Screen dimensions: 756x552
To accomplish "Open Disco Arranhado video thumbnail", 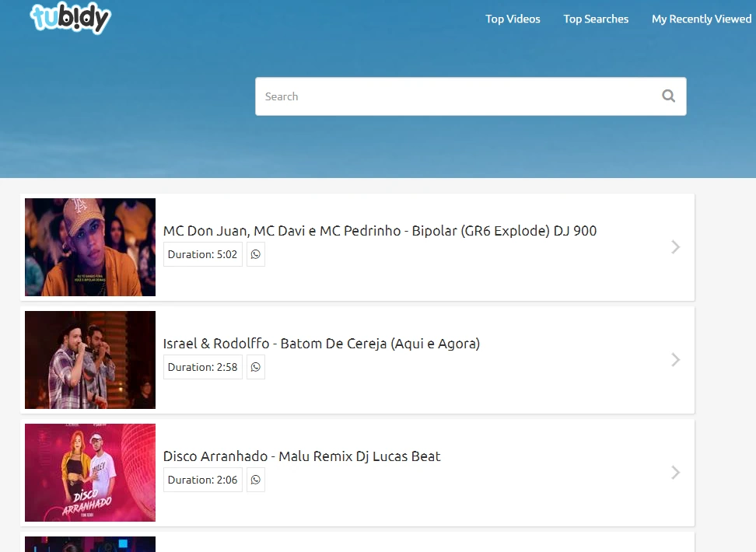I will coord(90,473).
